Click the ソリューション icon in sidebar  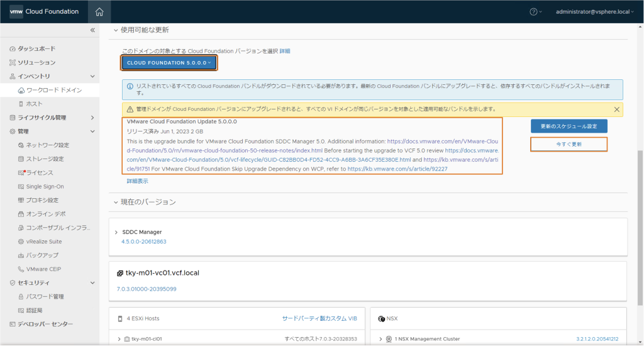13,62
